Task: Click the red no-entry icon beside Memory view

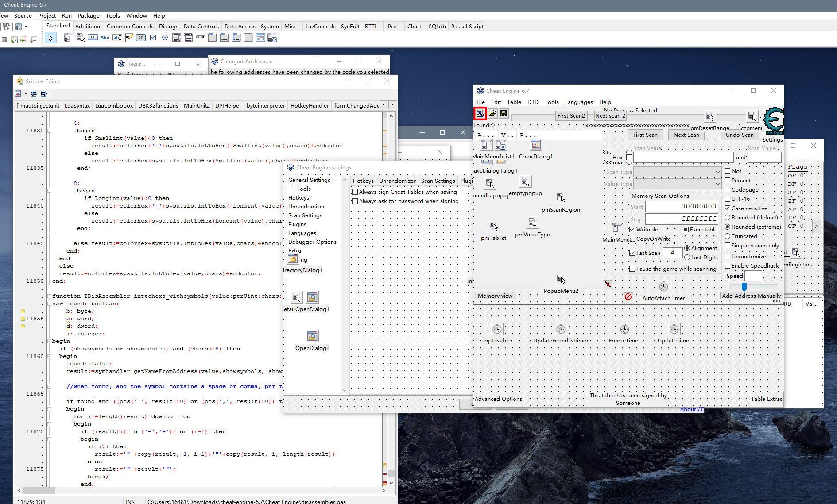Action: click(x=628, y=297)
